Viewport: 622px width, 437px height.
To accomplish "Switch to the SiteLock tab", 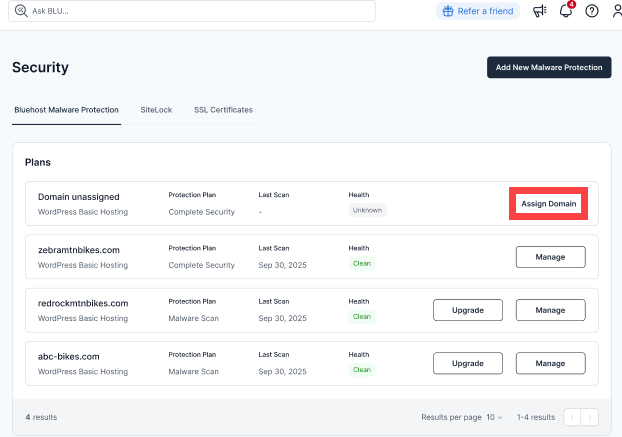I will click(156, 110).
